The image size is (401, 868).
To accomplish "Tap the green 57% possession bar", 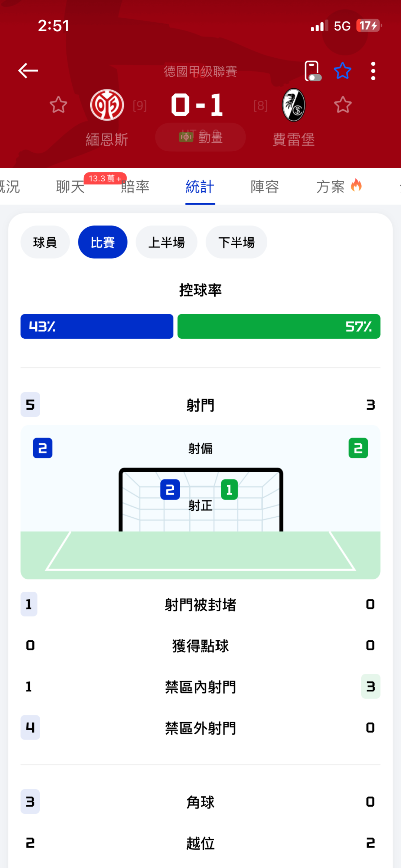I will [279, 326].
